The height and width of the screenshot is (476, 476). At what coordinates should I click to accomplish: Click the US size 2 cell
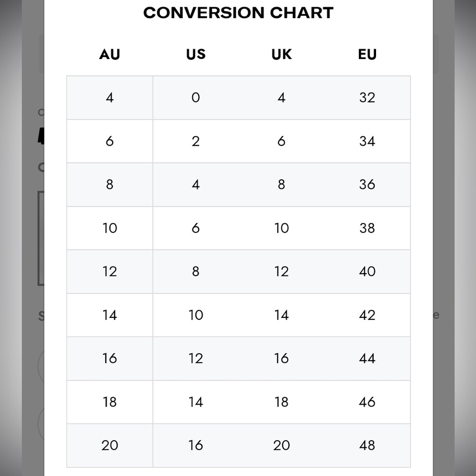[196, 141]
